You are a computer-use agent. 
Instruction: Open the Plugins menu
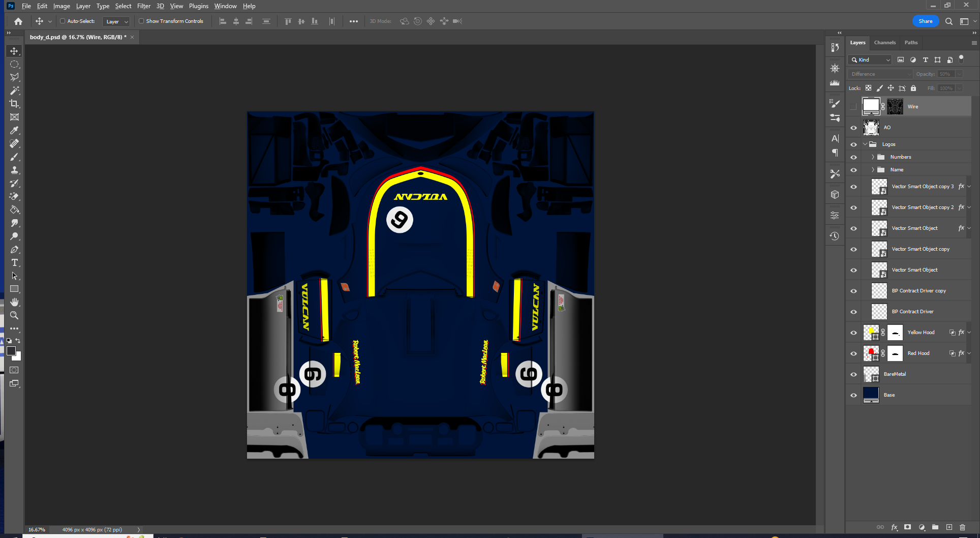(199, 6)
